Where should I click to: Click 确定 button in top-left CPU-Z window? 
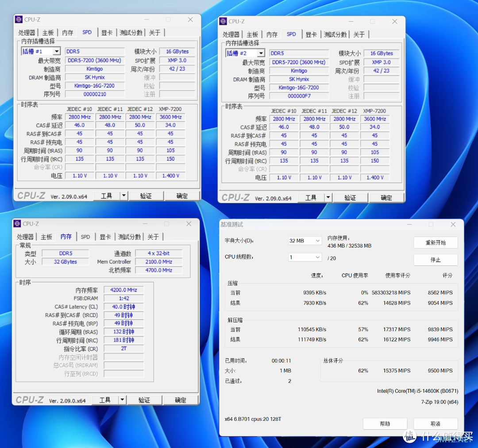[x=182, y=196]
